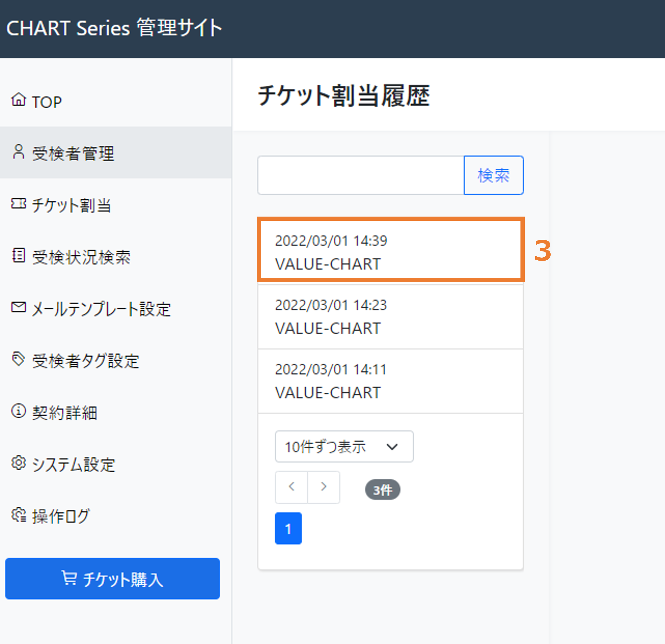
Task: Click the gear icon beside システム設定
Action: tap(18, 463)
